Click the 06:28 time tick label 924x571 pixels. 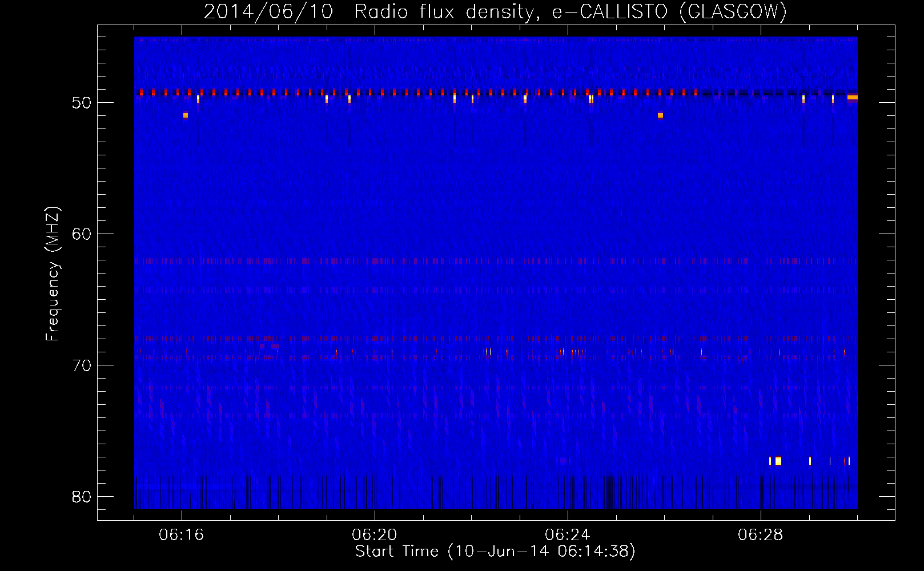coord(761,535)
